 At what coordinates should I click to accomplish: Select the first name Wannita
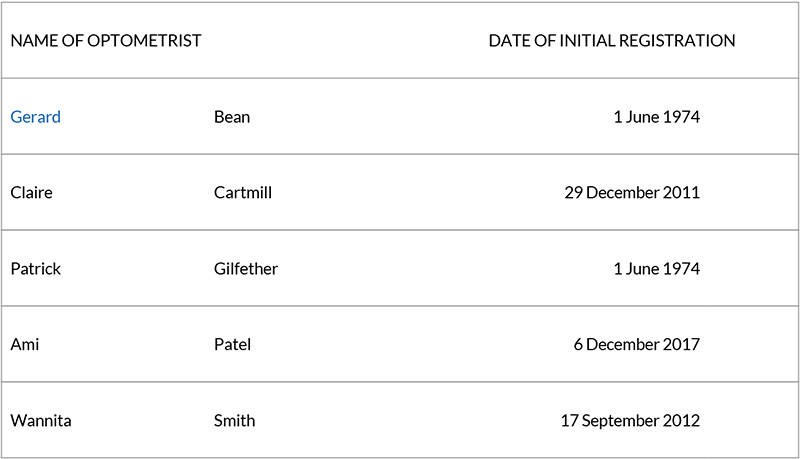(41, 421)
